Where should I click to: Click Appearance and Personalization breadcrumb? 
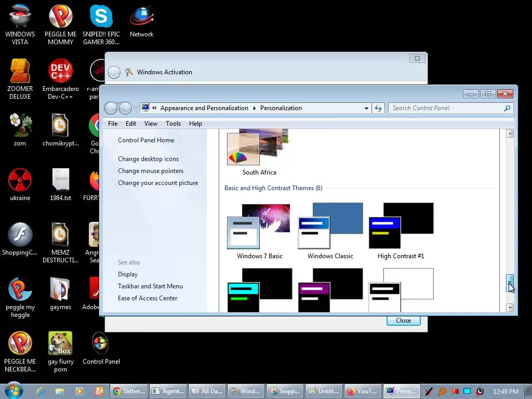coord(204,108)
